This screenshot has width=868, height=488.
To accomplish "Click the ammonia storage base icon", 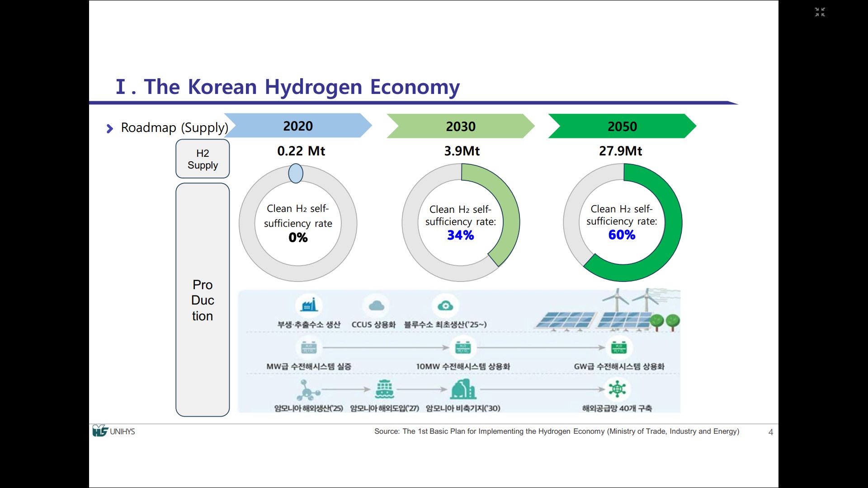I will [x=463, y=389].
